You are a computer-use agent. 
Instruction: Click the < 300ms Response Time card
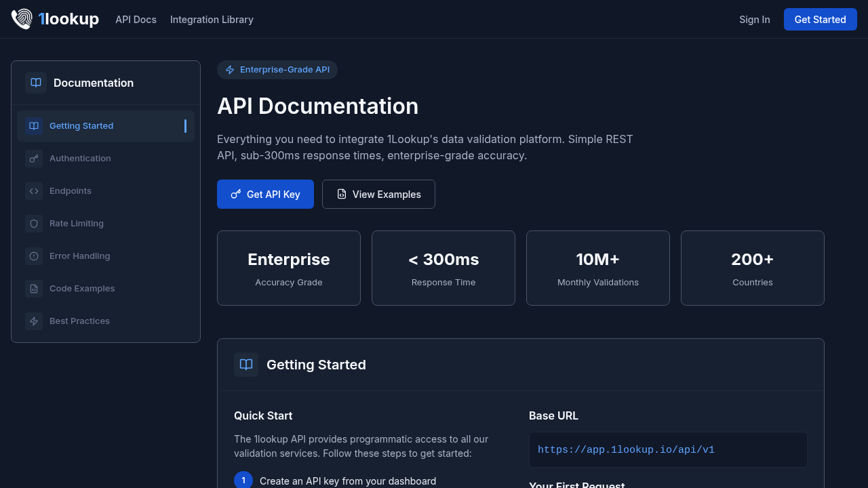[443, 268]
